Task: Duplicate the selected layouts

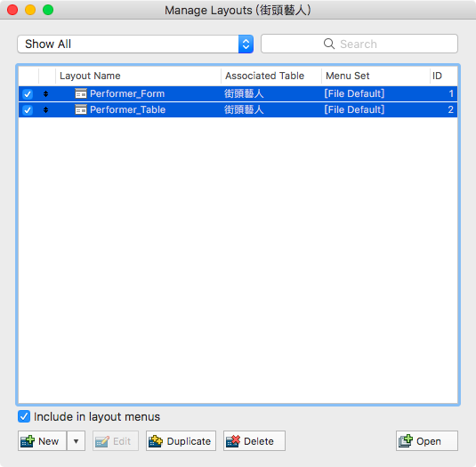Action: coord(181,441)
